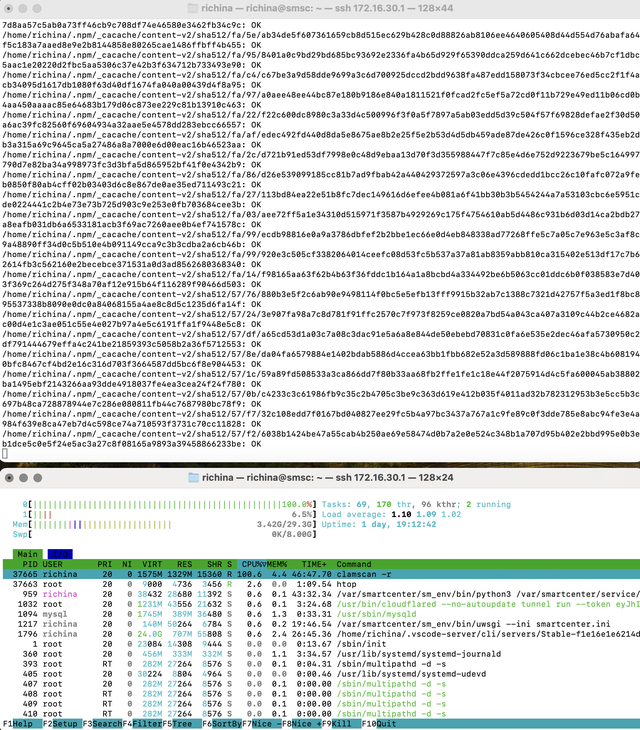
Task: Click the first output line ending fb34c9c: OK
Action: tap(132, 25)
